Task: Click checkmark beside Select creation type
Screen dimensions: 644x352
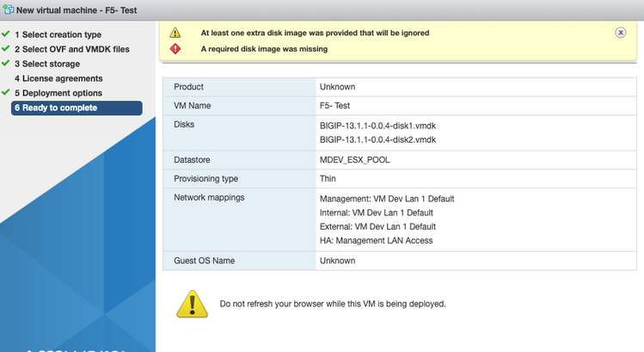Action: 6,34
